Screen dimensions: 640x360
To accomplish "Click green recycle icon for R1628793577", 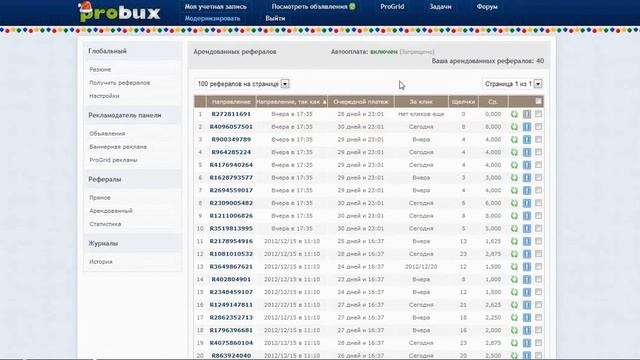I will 514,178.
